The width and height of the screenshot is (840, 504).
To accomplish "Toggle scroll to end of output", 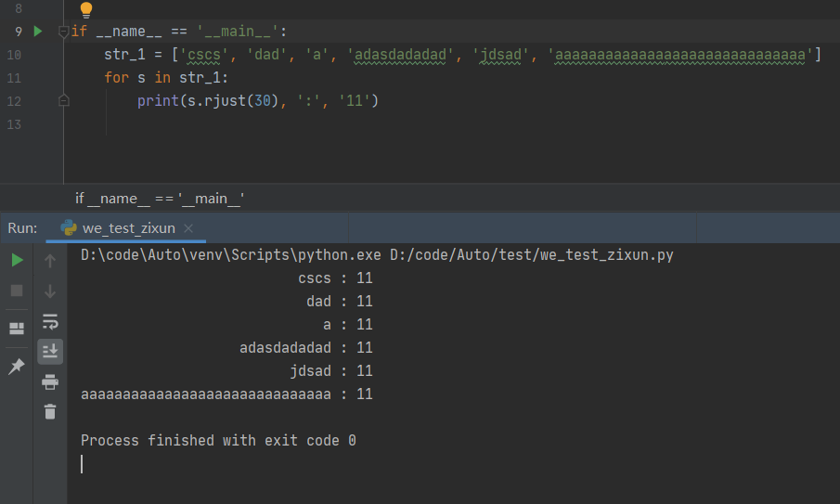I will tap(50, 352).
